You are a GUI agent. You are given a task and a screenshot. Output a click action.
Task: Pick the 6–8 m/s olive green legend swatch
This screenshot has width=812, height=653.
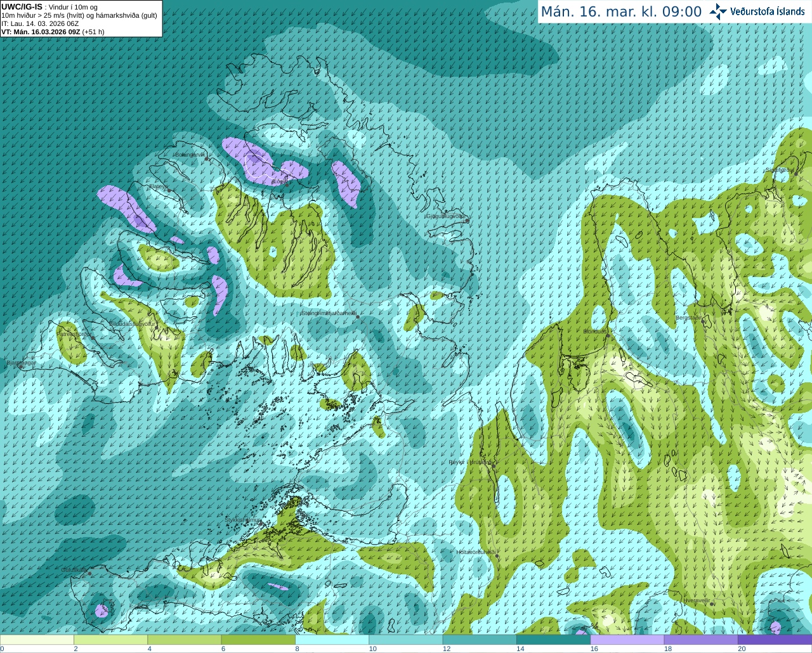pos(258,640)
